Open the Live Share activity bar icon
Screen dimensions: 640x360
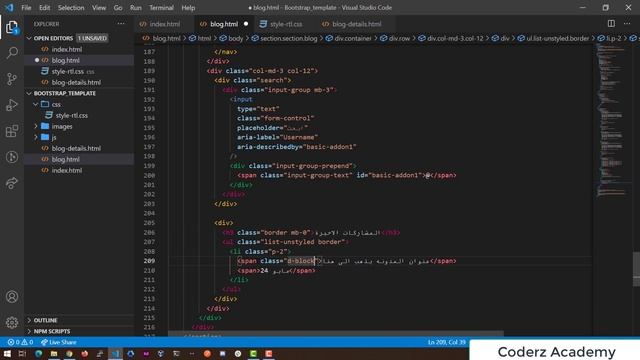(12, 183)
